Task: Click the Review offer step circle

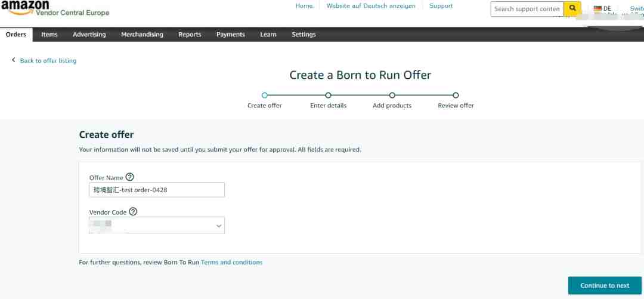Action: click(x=456, y=95)
